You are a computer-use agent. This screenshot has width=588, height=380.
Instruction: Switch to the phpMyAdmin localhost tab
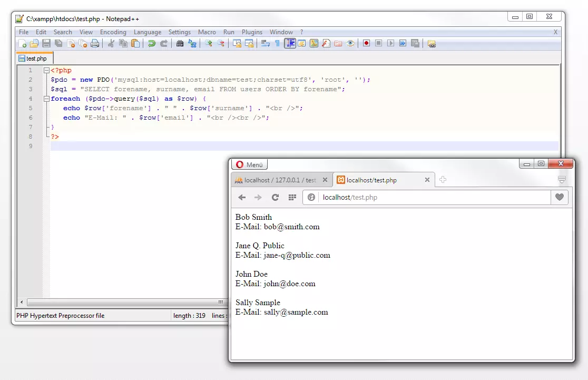tap(279, 180)
